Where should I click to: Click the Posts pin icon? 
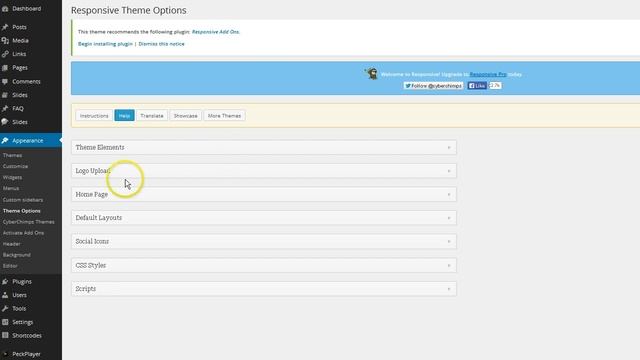(x=5, y=27)
